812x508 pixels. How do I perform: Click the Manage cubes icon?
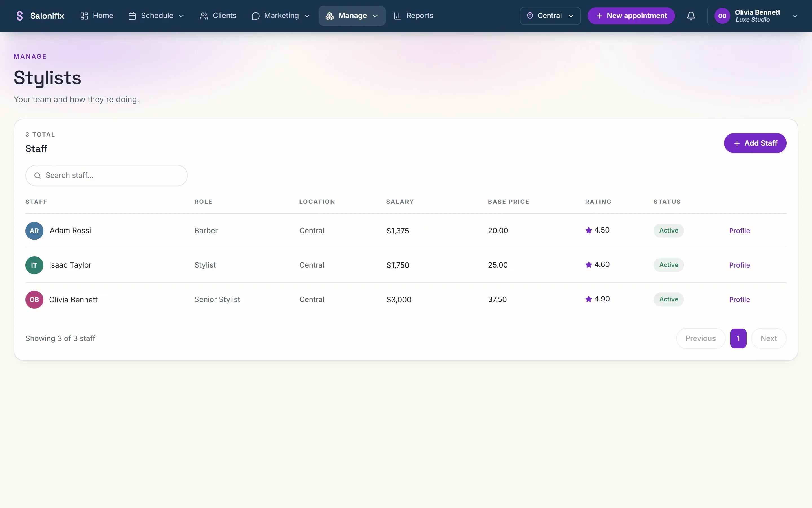330,16
